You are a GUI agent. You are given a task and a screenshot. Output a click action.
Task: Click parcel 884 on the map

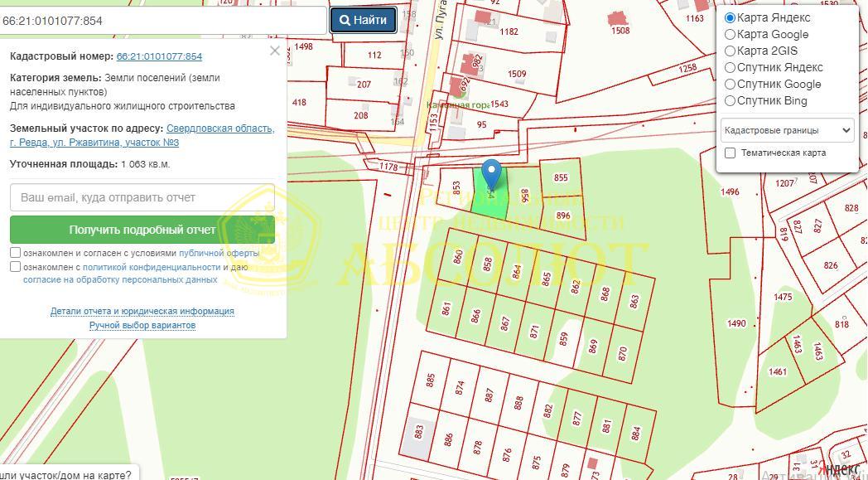pos(635,433)
